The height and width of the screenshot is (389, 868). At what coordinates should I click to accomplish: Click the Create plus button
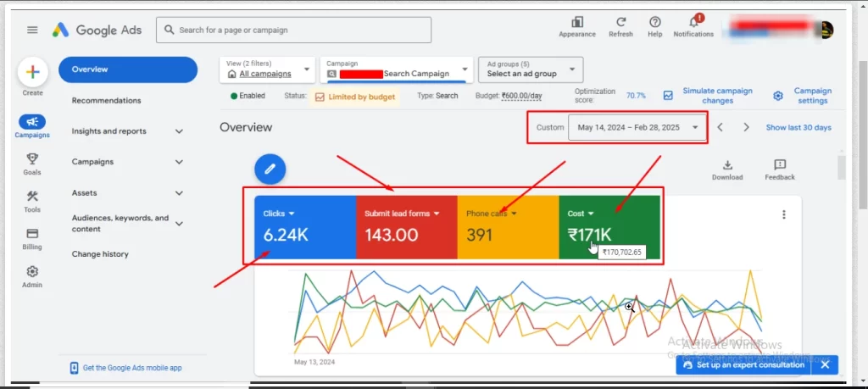[33, 72]
